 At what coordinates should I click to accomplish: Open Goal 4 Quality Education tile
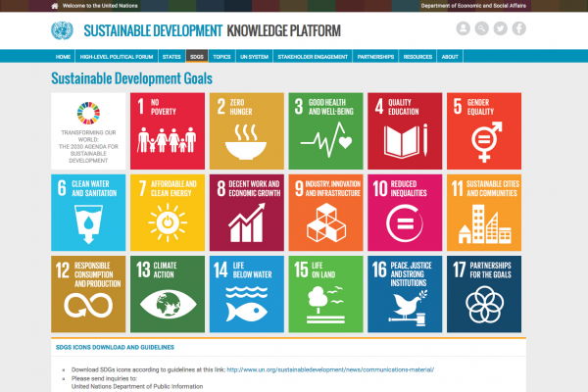[x=405, y=131]
